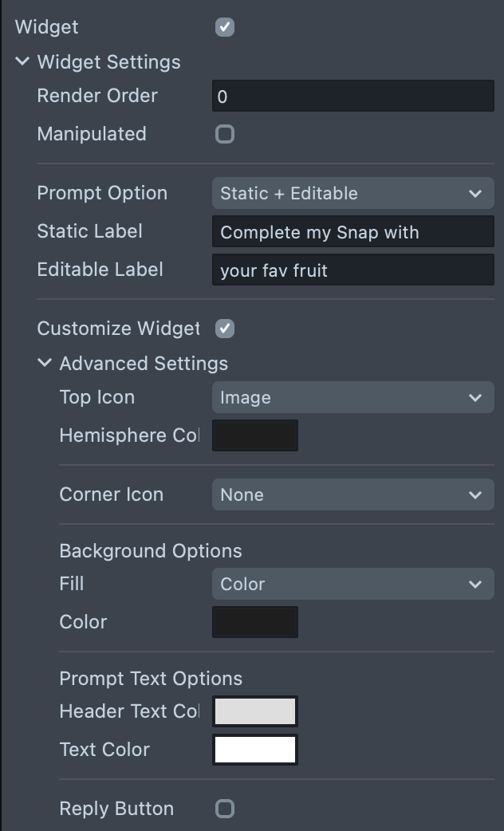Edit the Editable Label text field
The image size is (504, 831).
(352, 270)
